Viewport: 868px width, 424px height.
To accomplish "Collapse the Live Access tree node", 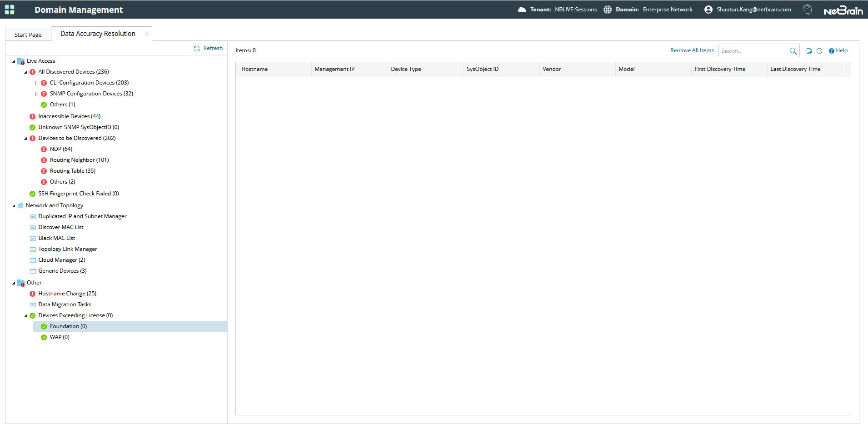I will (x=14, y=61).
